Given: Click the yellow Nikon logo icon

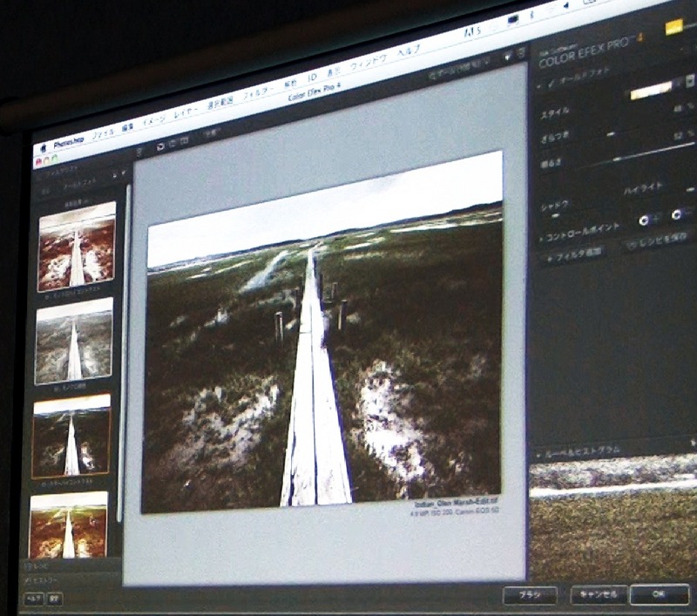Looking at the screenshot, I should tap(673, 27).
